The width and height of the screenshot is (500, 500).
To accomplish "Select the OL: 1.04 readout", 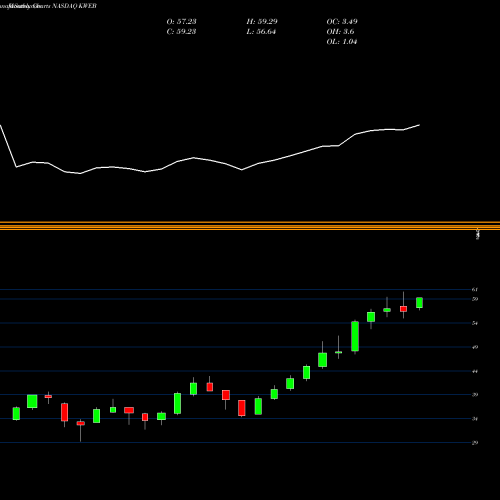I will tap(342, 42).
